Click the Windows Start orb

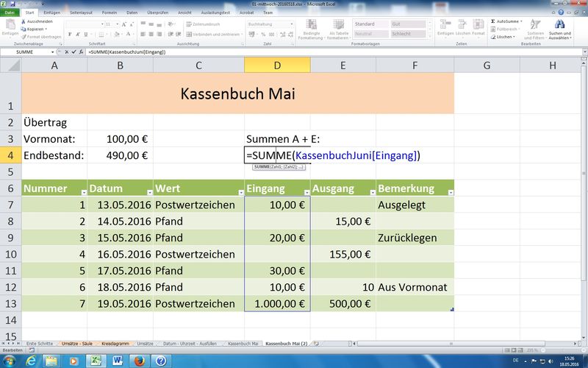tap(10, 361)
